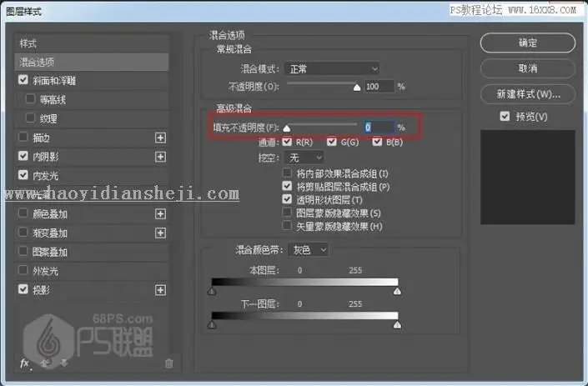Select the 样式 header item

pos(92,43)
